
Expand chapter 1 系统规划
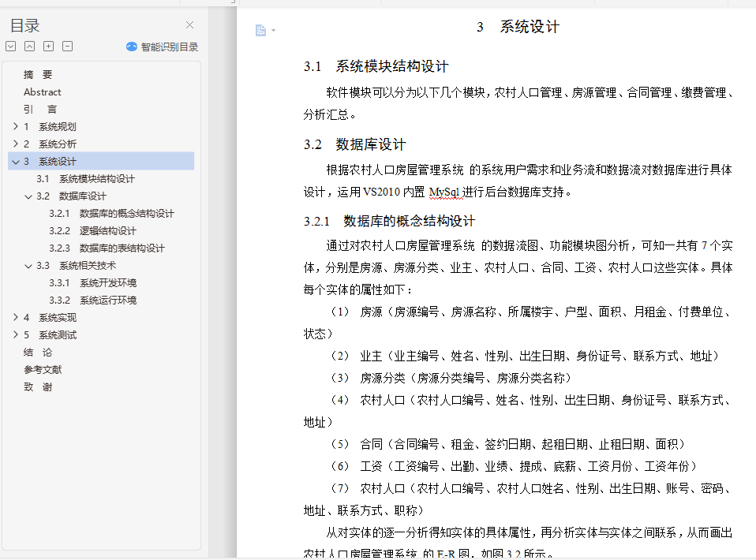pos(16,126)
